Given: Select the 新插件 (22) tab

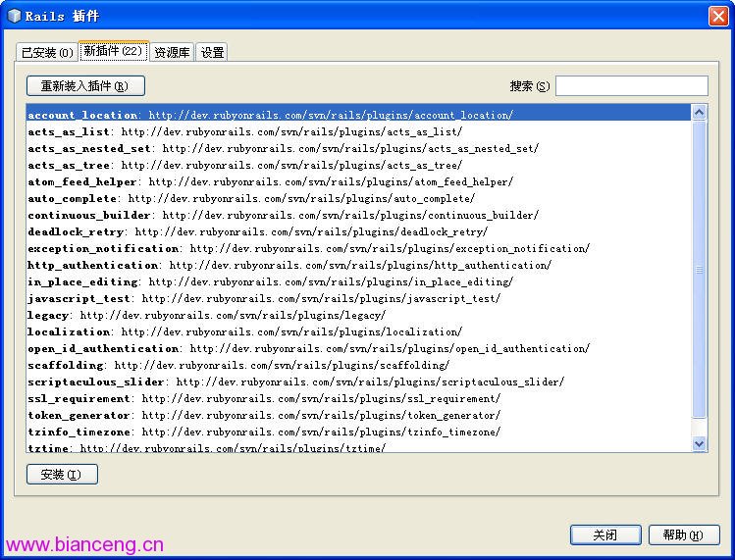Looking at the screenshot, I should pos(114,51).
